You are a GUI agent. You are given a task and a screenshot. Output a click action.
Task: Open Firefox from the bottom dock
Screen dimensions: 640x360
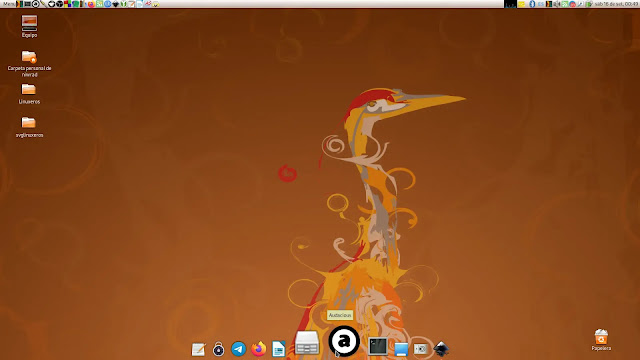point(258,349)
